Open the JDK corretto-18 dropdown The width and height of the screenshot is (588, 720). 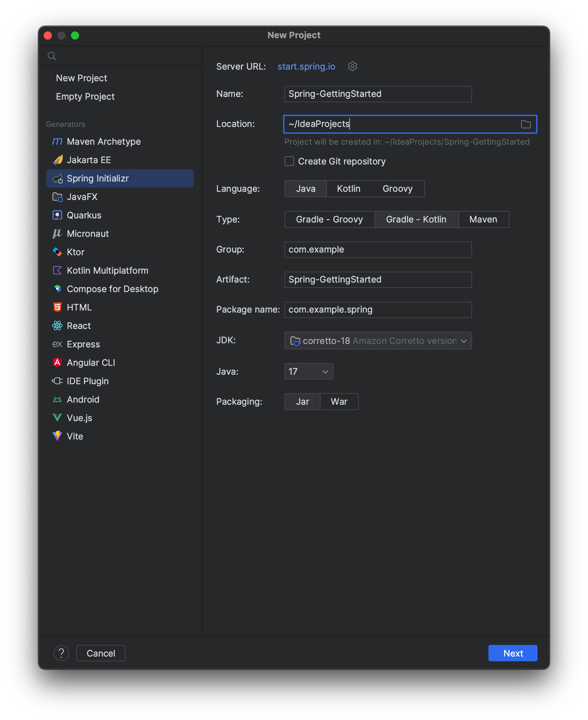pos(378,341)
